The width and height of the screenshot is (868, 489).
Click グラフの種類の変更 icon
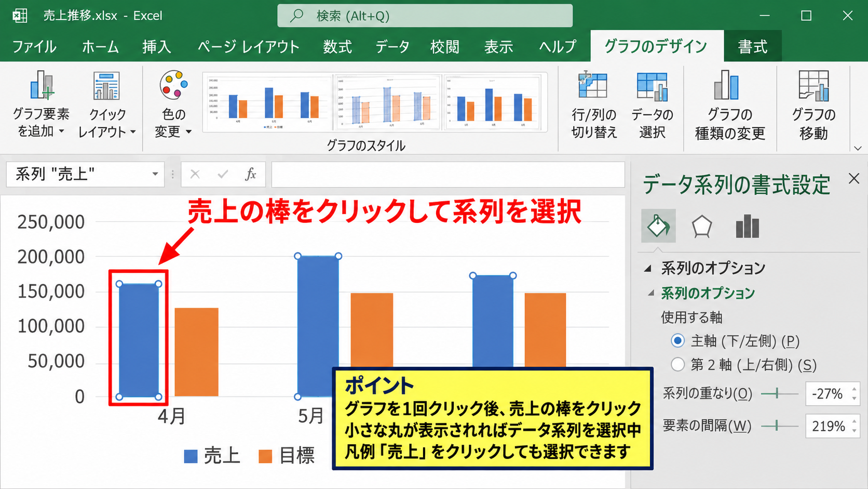(727, 85)
